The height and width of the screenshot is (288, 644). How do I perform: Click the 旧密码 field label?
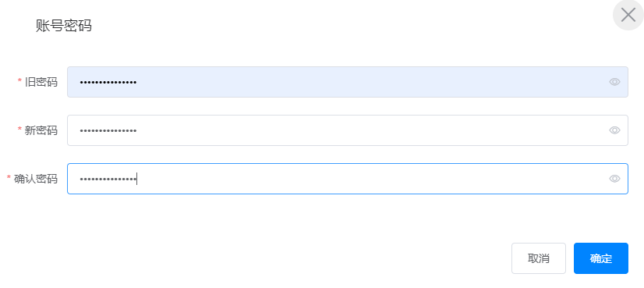tap(41, 82)
